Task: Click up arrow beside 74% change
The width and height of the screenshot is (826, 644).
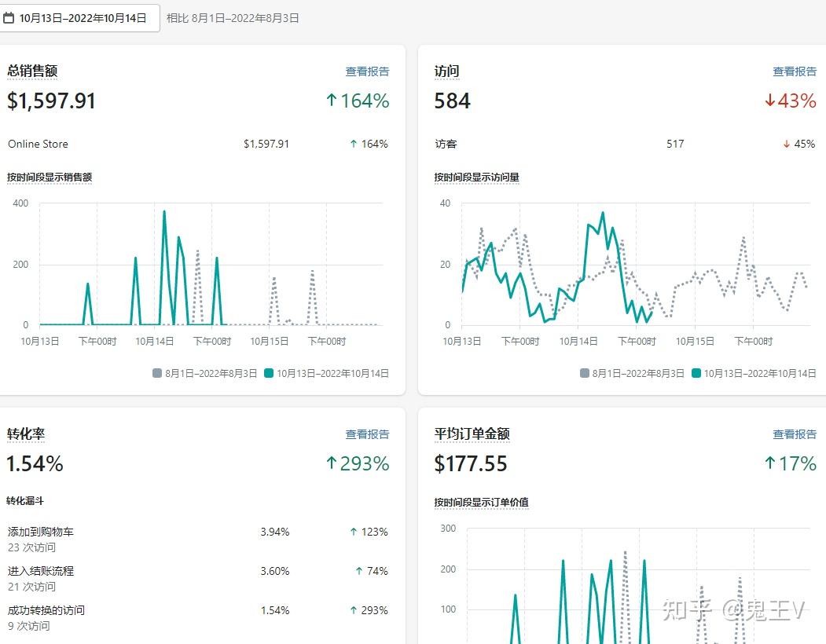Action: click(x=358, y=571)
